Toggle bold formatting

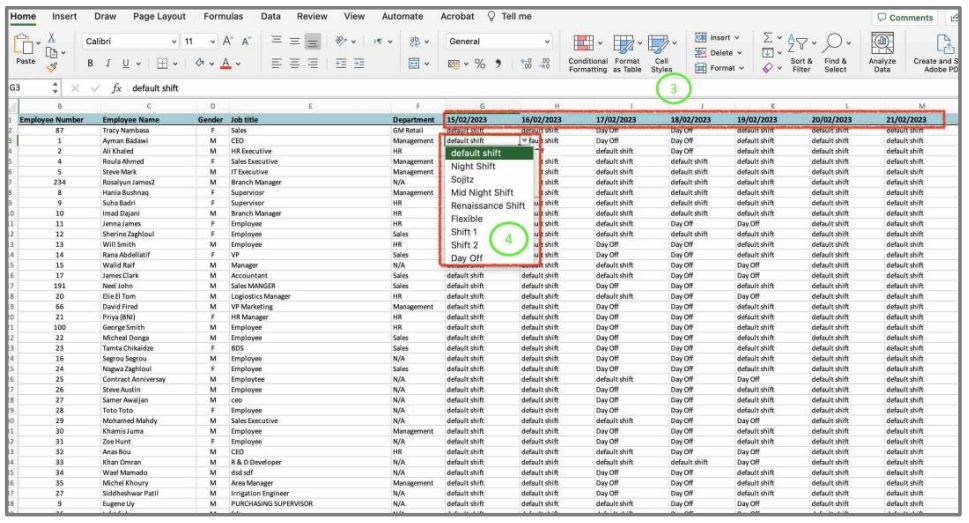point(90,64)
